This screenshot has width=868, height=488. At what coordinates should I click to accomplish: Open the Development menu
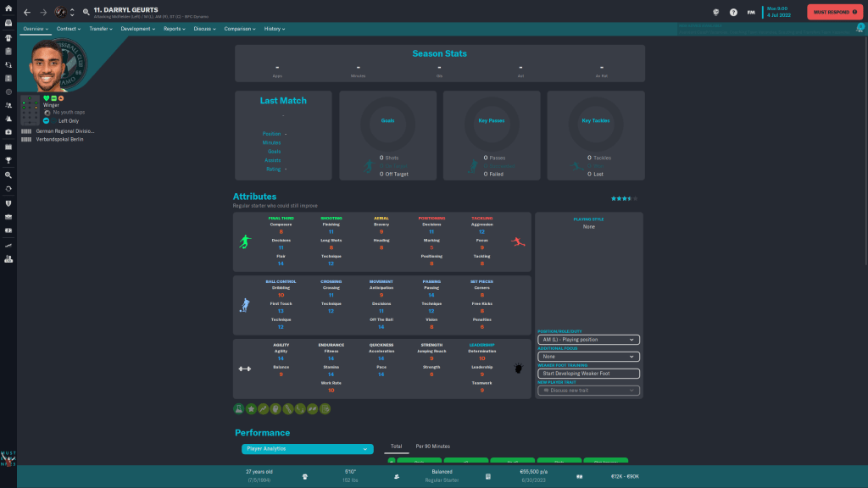pos(137,29)
